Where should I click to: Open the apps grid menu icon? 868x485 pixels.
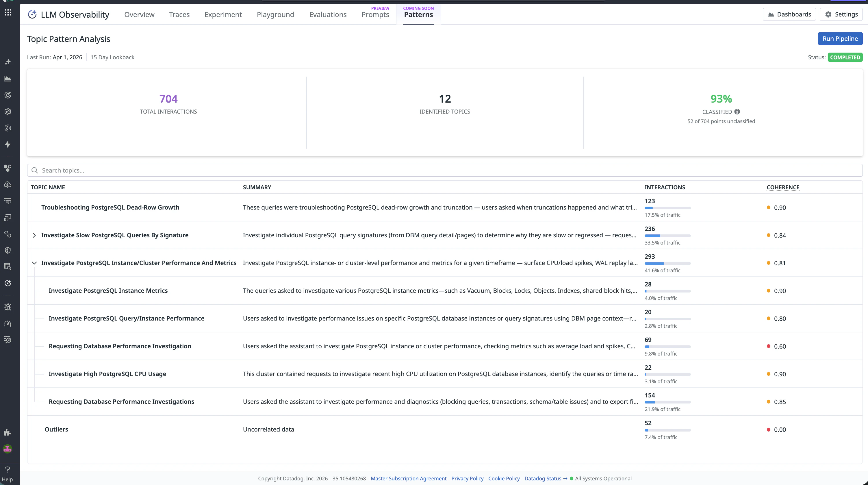tap(8, 12)
